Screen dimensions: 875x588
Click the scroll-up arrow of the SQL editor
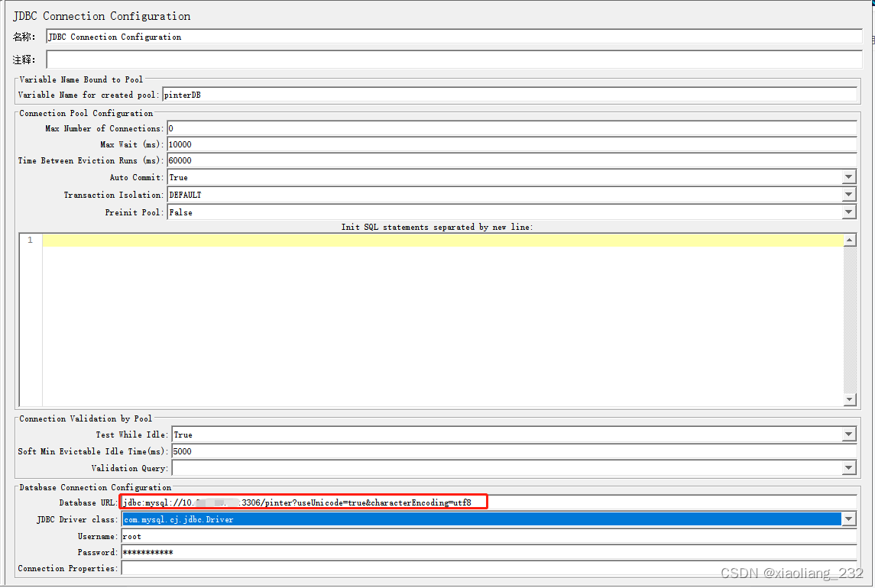[849, 239]
